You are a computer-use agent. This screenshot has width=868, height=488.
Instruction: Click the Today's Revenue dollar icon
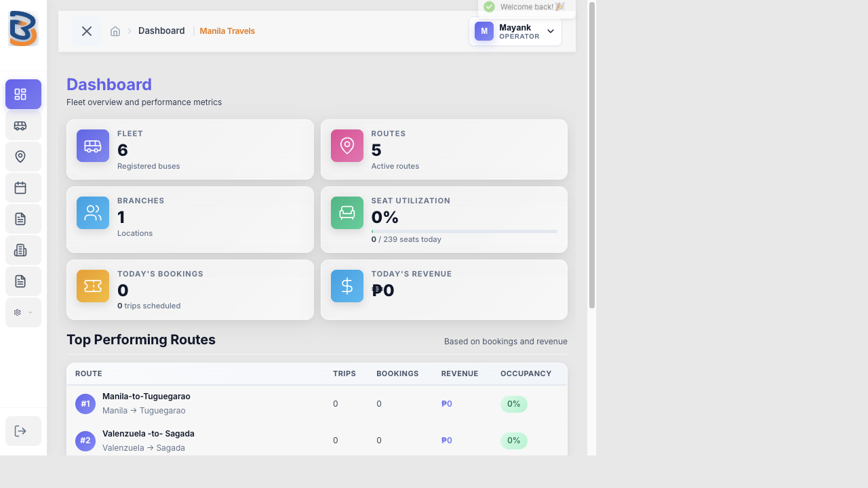coord(347,286)
